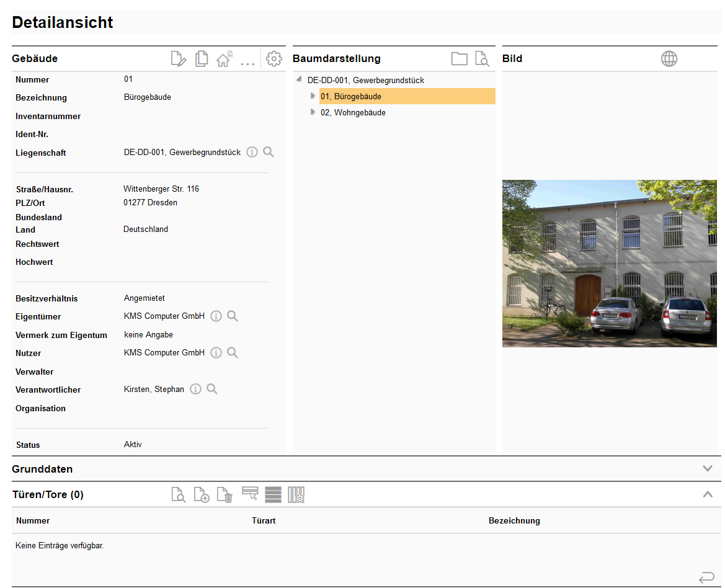The image size is (725, 588).
Task: Click the copy record icon in Gebäude header
Action: tap(202, 59)
